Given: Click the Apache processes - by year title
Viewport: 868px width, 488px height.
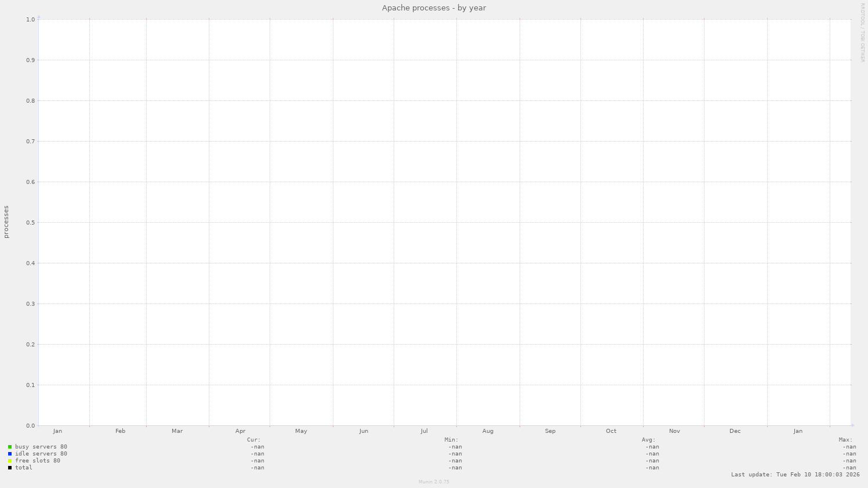Looking at the screenshot, I should click(x=434, y=8).
